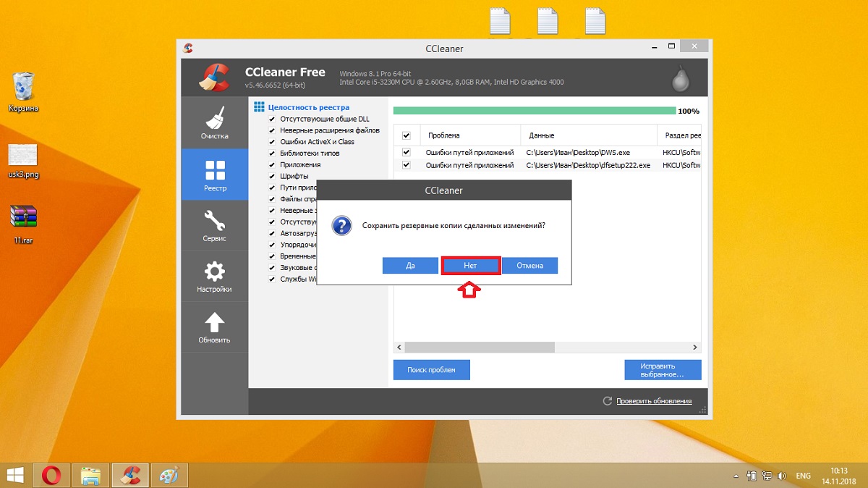Click the grid icon beside Целостность реестра
868x488 pixels.
(x=259, y=107)
